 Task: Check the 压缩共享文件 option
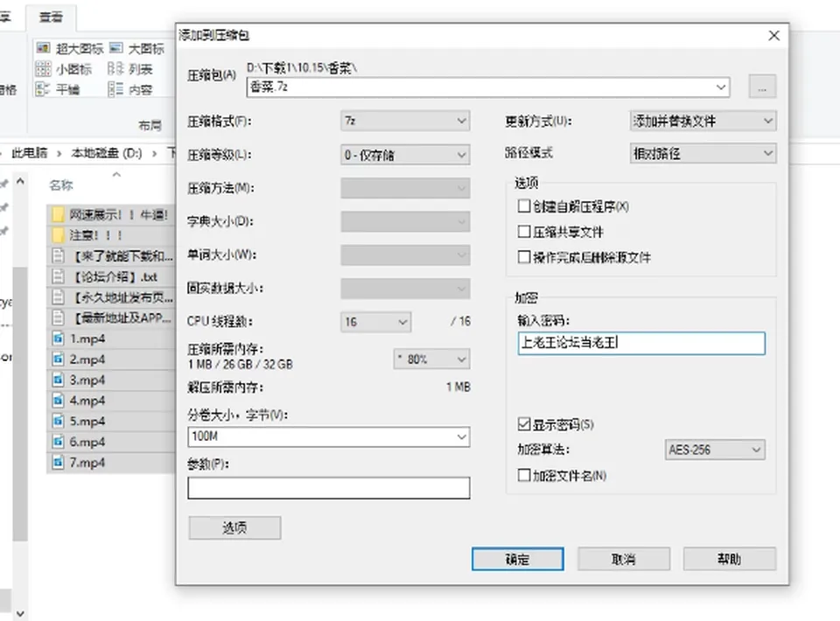[x=524, y=232]
